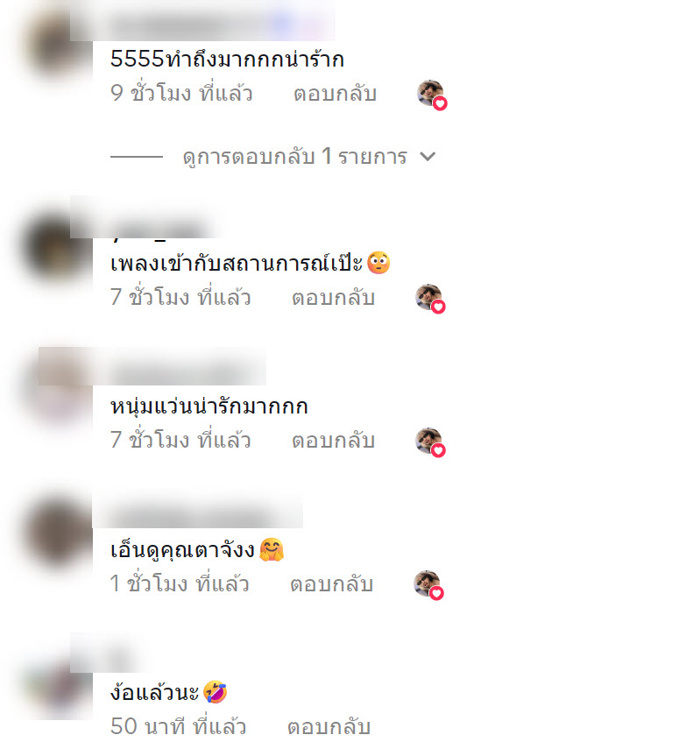Viewport: 700px width, 742px height.
Task: Reply (ตอบกลับ) to ง้อแล้วนะ comment
Action: (329, 727)
